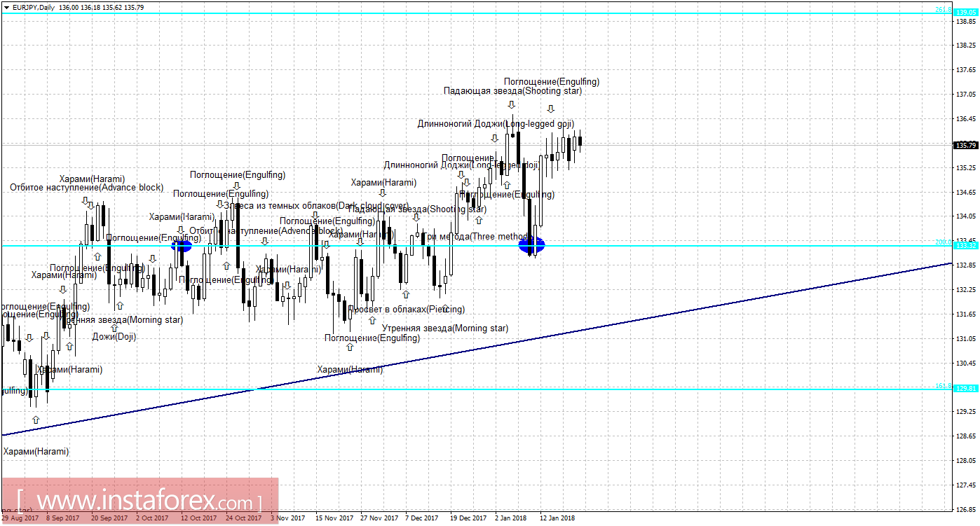Click the Doji pattern arrow icon
Image resolution: width=980 pixels, height=526 pixels.
pyautogui.click(x=114, y=327)
